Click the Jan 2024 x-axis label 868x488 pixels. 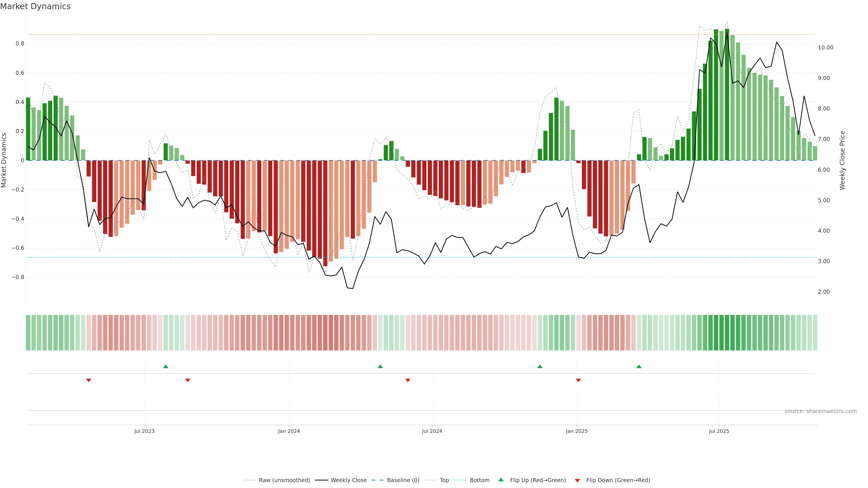[289, 431]
